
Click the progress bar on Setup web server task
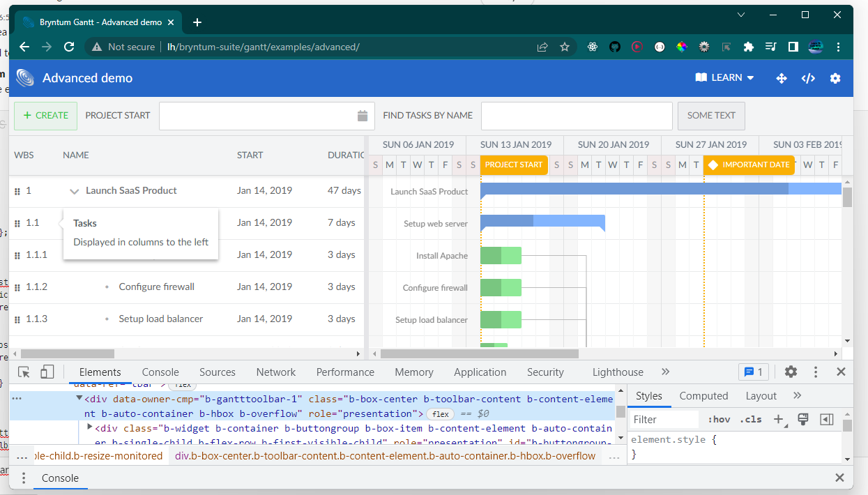[x=509, y=222]
